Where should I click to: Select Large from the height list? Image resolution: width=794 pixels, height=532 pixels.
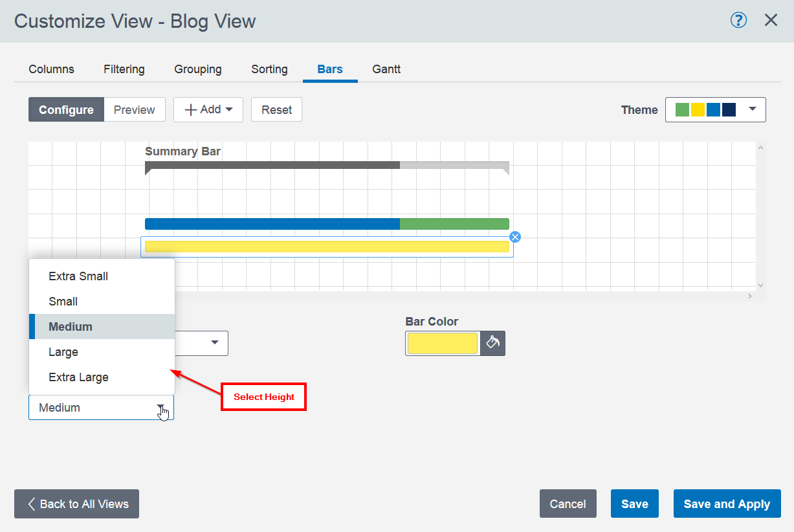point(63,352)
